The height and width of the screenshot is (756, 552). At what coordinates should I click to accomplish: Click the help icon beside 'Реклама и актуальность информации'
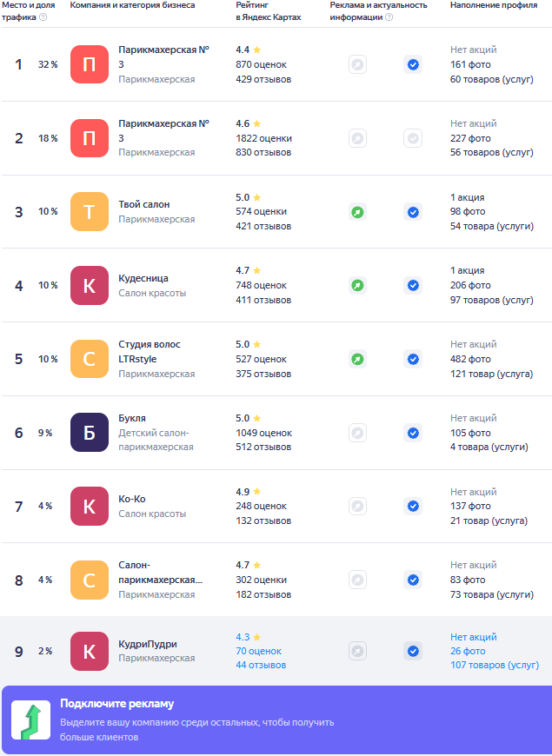click(389, 17)
